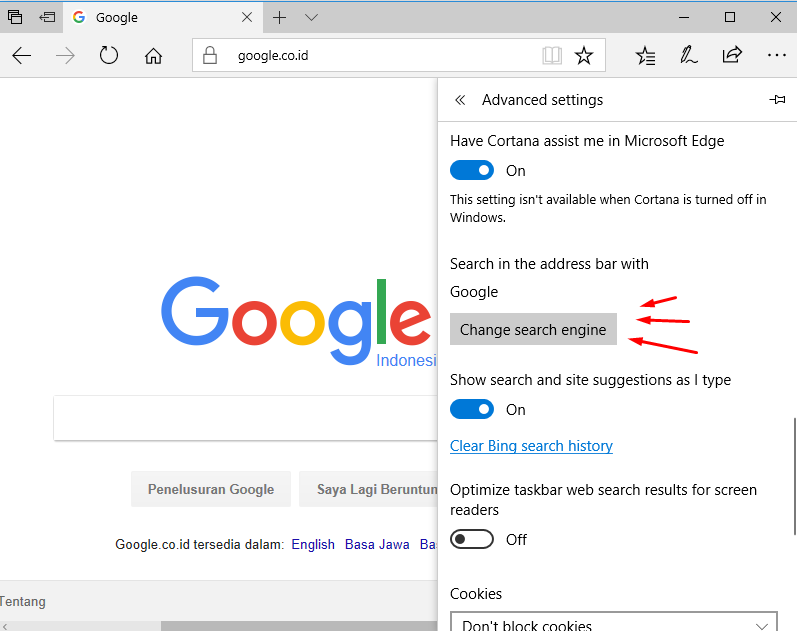797x631 pixels.
Task: Open the tabs you've set aside icon
Action: point(15,17)
